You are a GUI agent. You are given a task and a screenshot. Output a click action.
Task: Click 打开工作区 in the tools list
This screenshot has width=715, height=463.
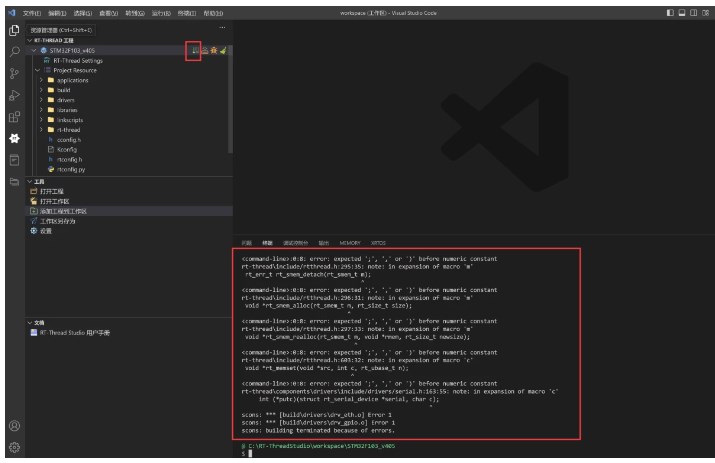click(x=55, y=201)
